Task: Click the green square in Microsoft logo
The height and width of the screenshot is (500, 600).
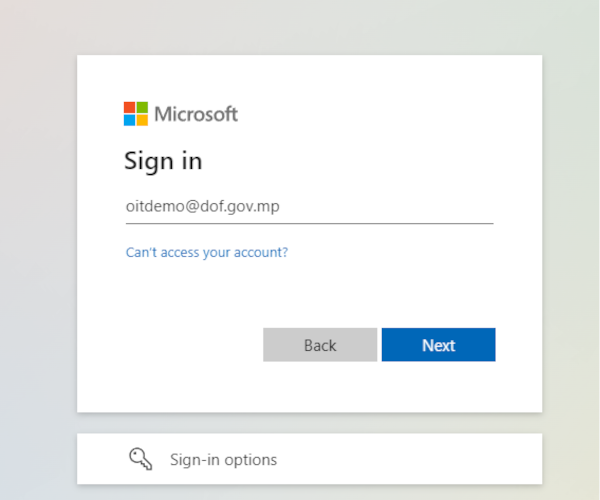Action: (x=142, y=107)
